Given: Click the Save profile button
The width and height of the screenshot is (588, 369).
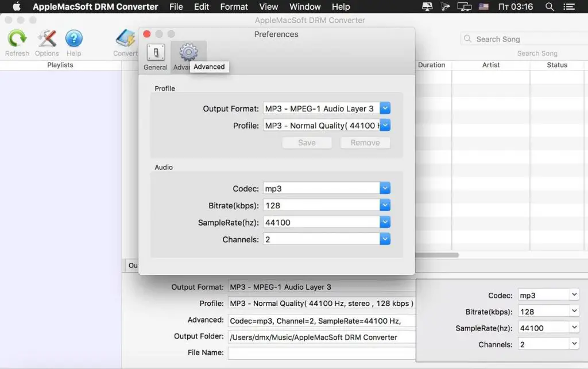Looking at the screenshot, I should click(x=307, y=142).
